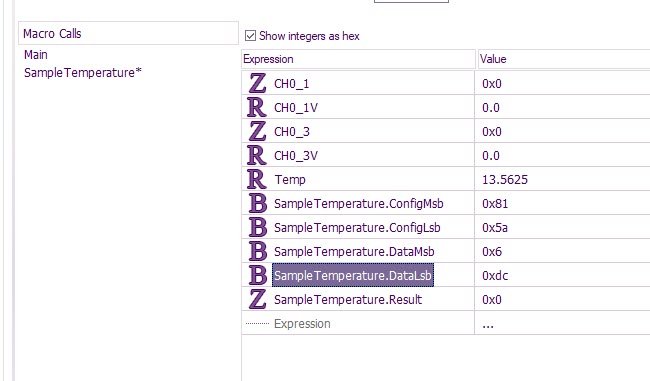The image size is (650, 381).
Task: Click the Z type icon beside CH0_1
Action: pos(257,83)
